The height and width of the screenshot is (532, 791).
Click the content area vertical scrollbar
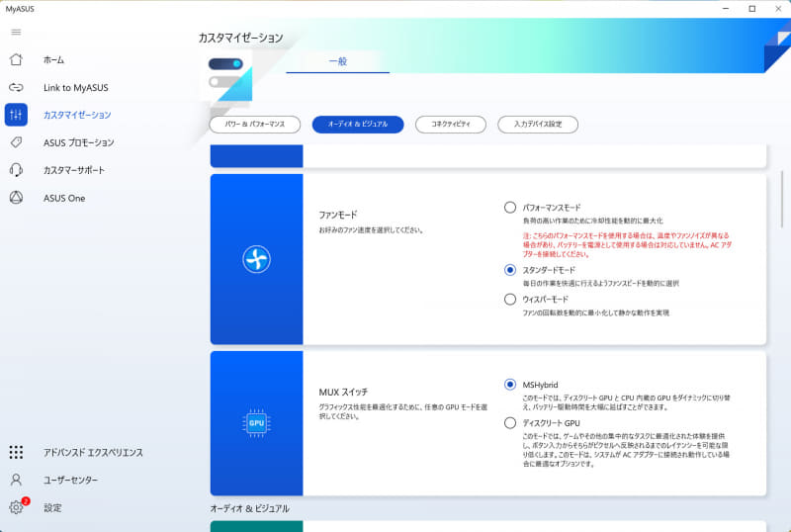coord(782,199)
